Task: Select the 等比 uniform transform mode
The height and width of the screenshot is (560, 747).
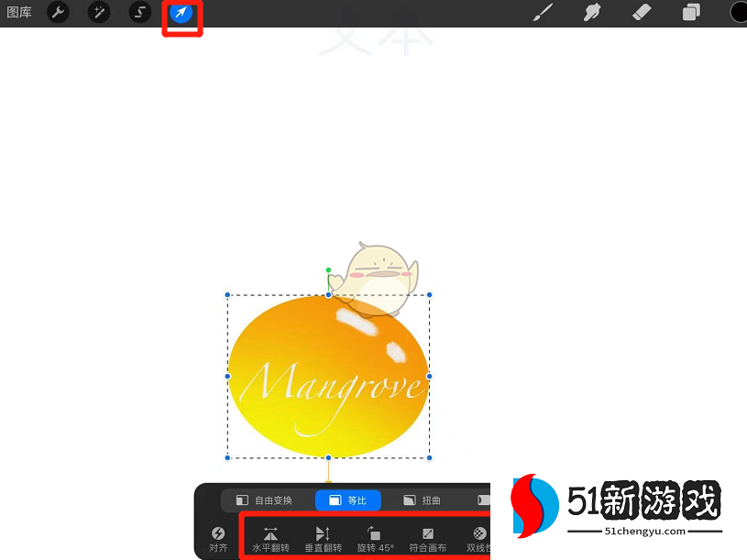Action: tap(347, 500)
